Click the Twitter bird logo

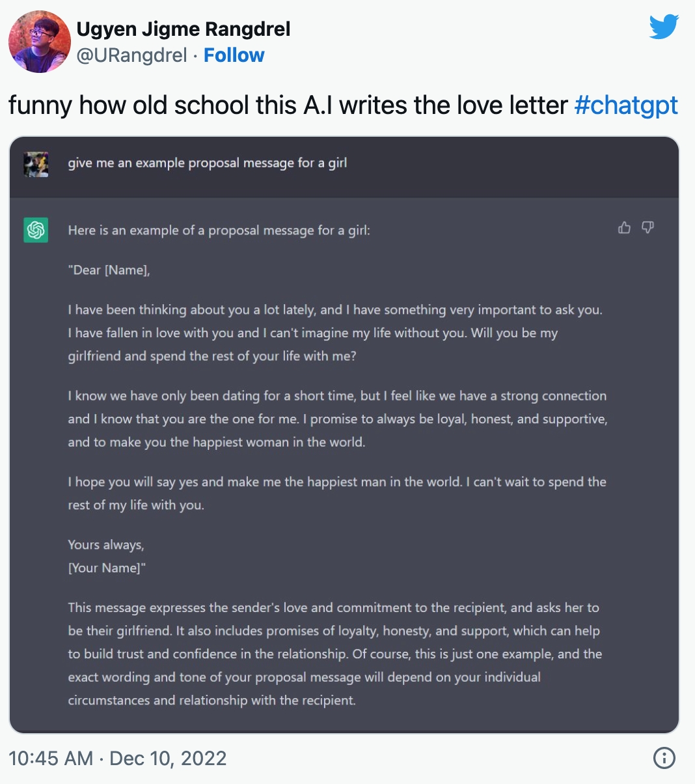point(663,27)
